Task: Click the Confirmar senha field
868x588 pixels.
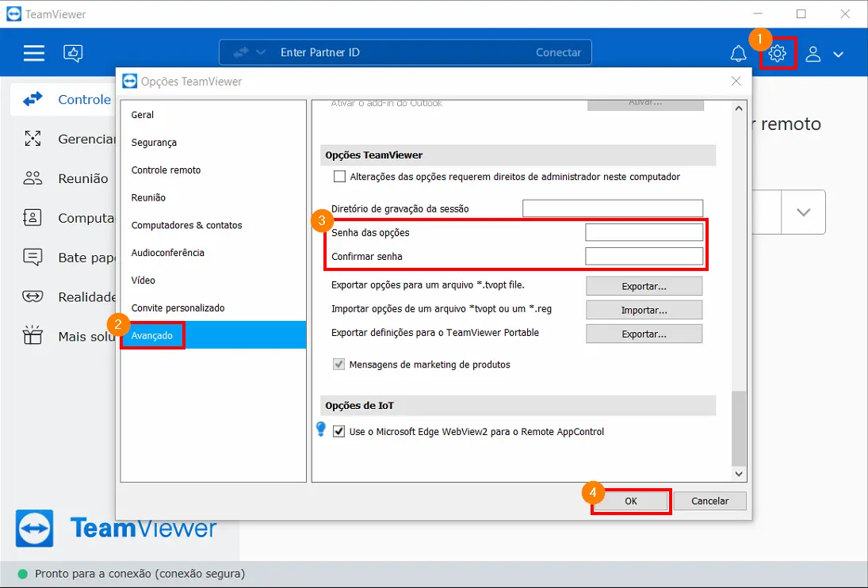Action: pyautogui.click(x=644, y=256)
